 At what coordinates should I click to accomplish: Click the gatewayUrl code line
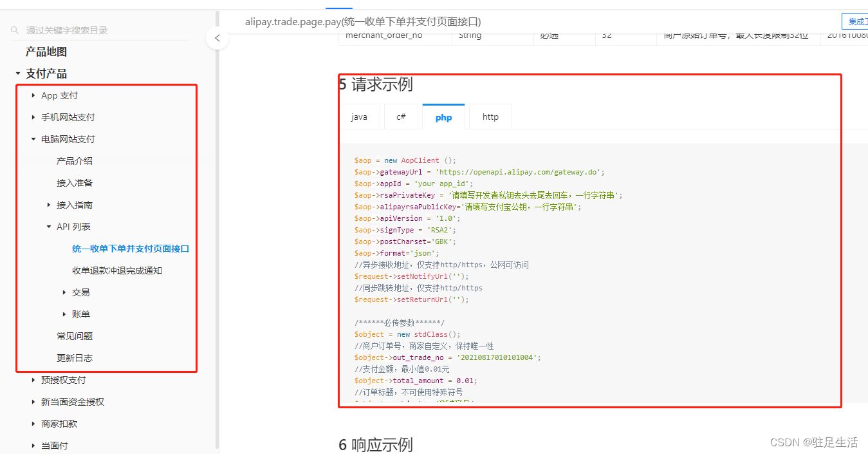[x=479, y=172]
